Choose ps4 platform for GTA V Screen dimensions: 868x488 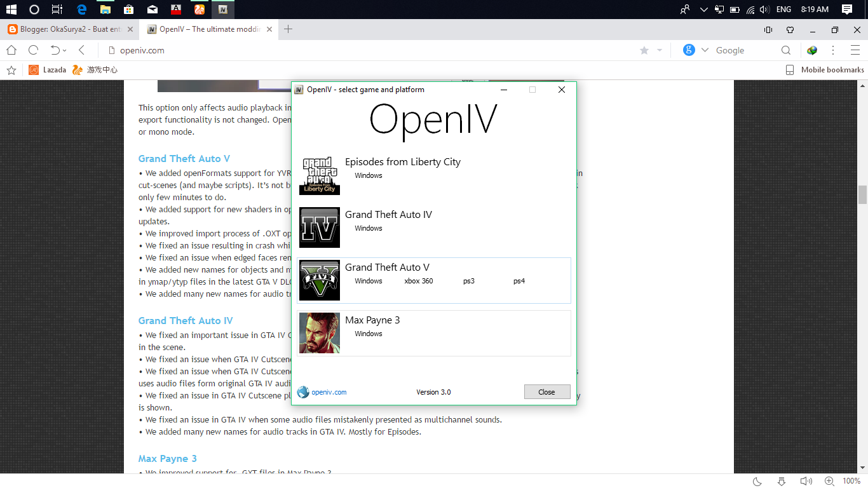[x=519, y=281]
